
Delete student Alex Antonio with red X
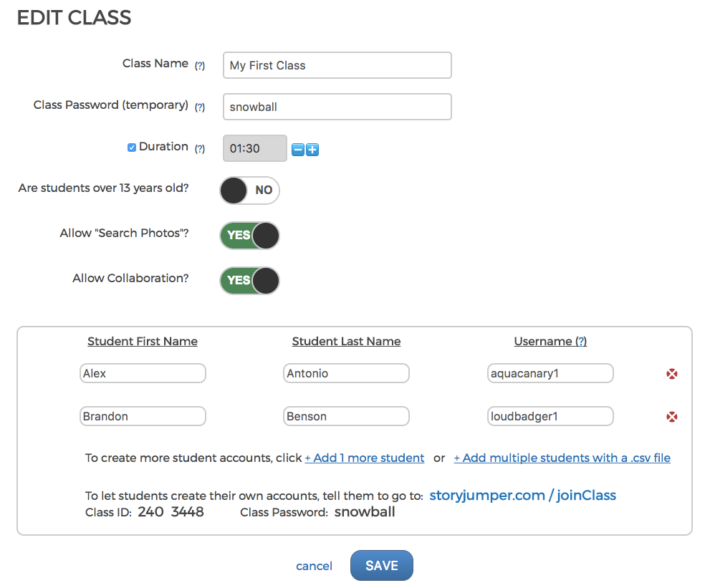tap(672, 374)
